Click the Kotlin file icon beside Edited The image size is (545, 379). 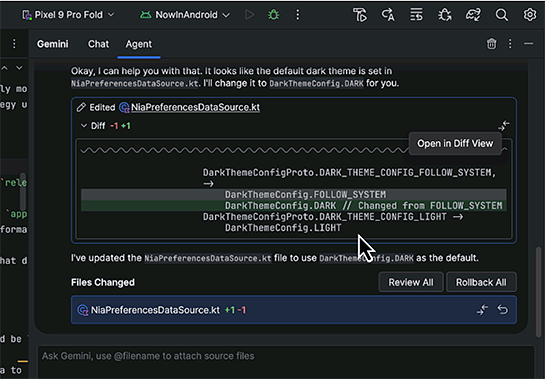[x=124, y=107]
